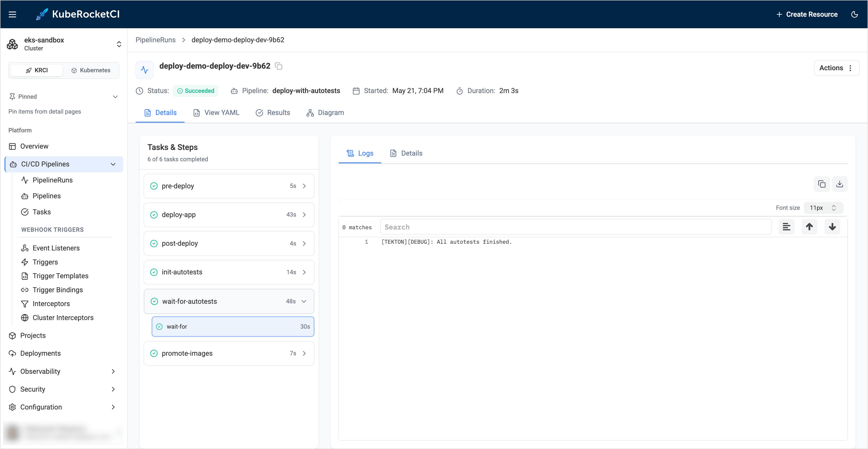This screenshot has height=449, width=868.
Task: Download the log file
Action: coord(839,184)
